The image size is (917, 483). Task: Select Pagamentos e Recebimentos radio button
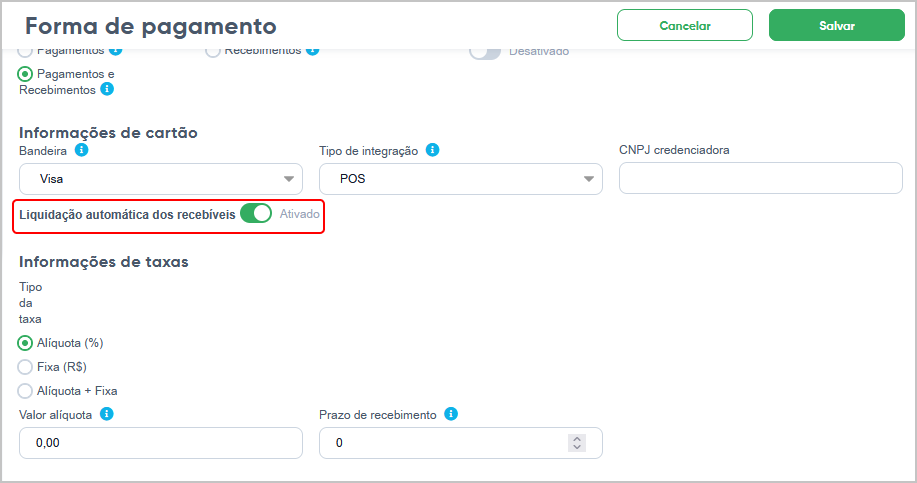coord(25,74)
